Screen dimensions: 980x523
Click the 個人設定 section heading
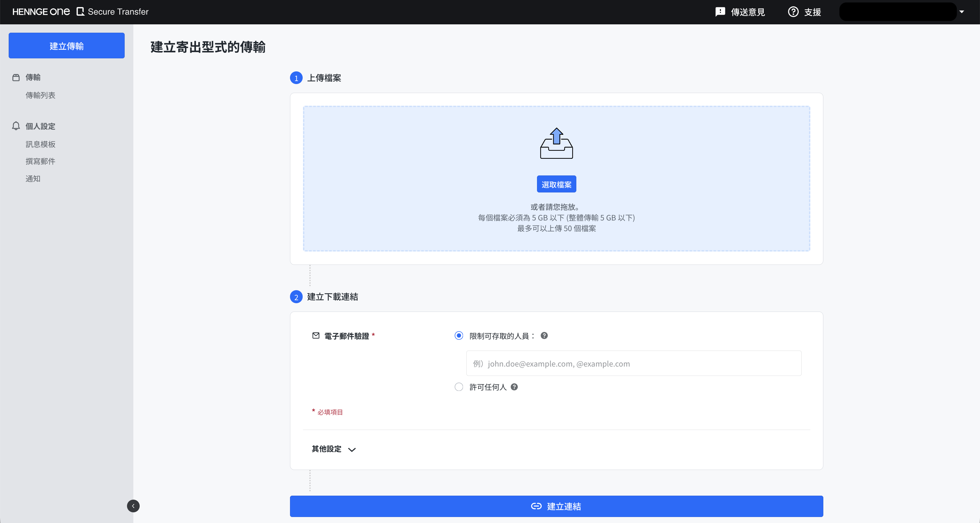click(40, 126)
